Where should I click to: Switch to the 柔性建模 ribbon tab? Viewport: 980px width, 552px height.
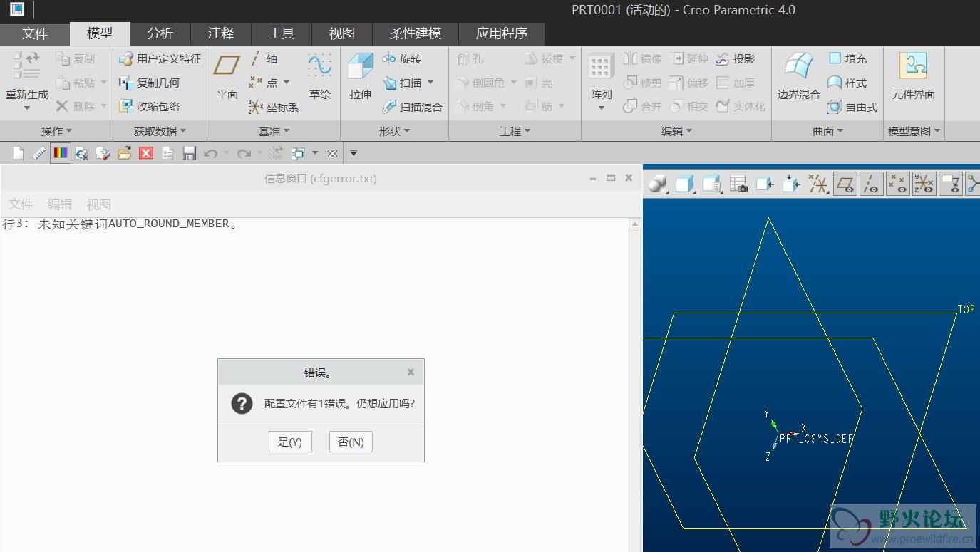tap(416, 33)
